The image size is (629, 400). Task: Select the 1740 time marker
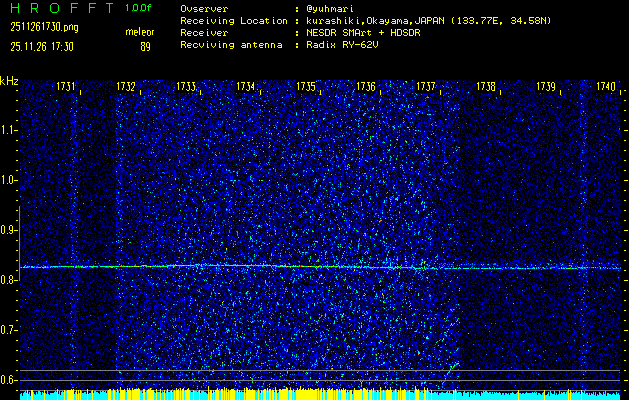[x=605, y=88]
